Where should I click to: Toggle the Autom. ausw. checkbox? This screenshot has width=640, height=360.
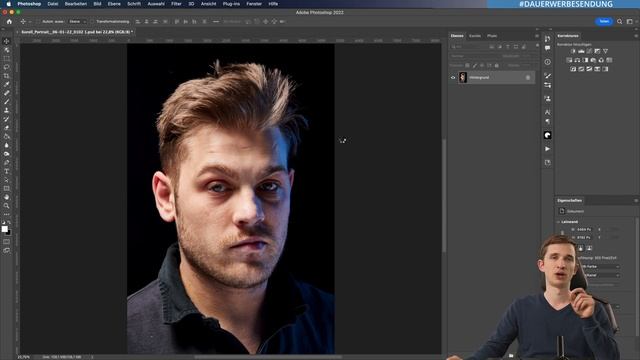[x=38, y=22]
